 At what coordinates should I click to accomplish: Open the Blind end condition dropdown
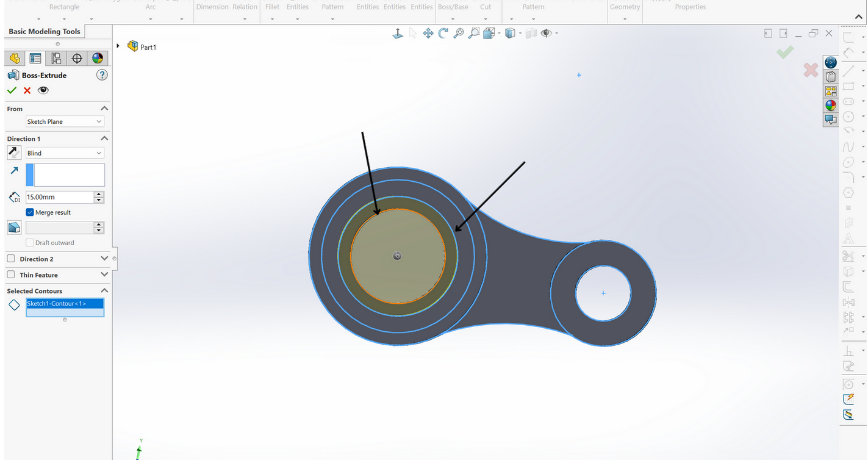pyautogui.click(x=65, y=153)
